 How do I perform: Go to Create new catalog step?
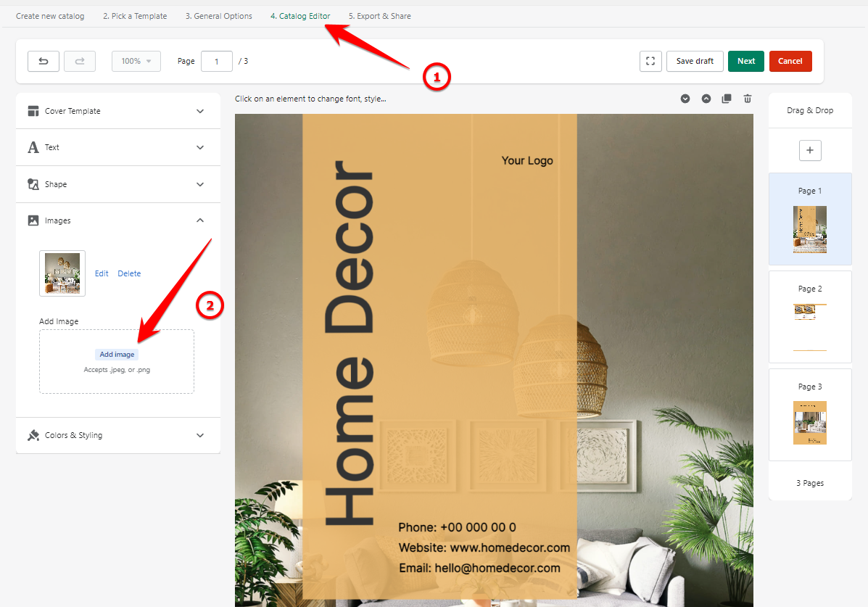(x=50, y=16)
